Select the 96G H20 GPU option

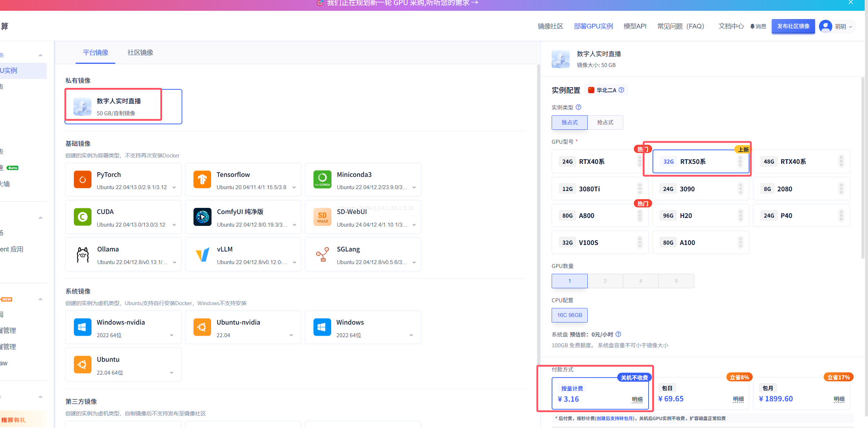click(x=701, y=215)
